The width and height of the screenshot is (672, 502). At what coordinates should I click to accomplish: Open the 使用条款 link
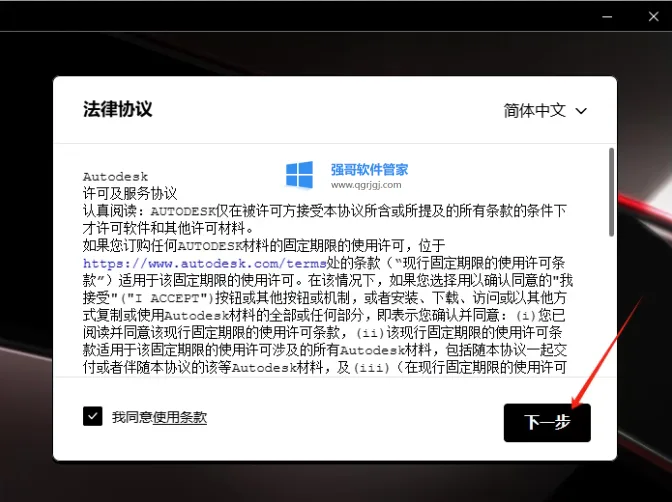(180, 417)
